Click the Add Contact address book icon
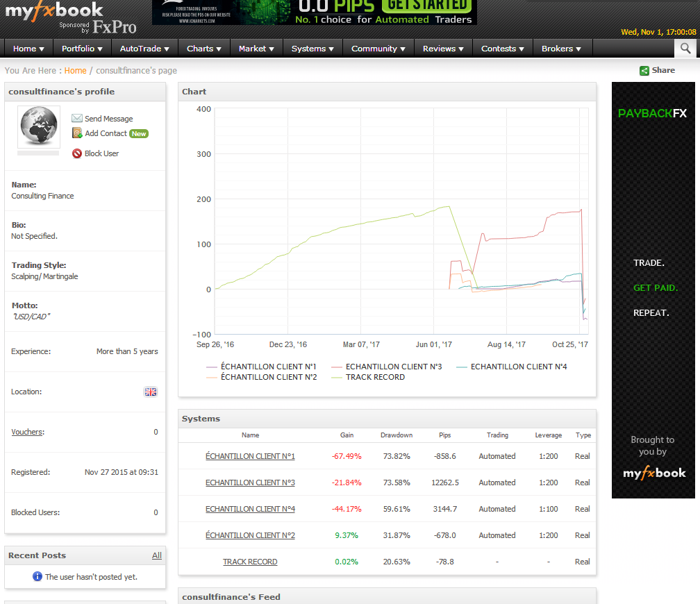Image resolution: width=700 pixels, height=604 pixels. tap(77, 133)
